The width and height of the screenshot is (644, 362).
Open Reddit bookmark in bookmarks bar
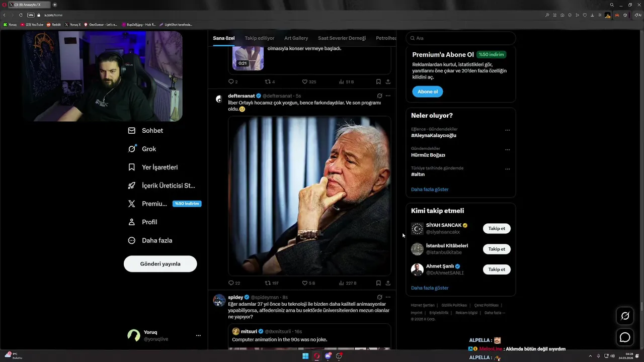pyautogui.click(x=54, y=25)
